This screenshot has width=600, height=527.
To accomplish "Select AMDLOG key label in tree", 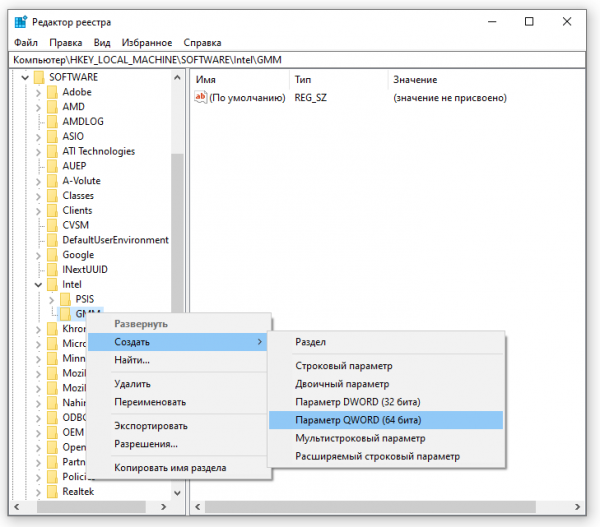I will tap(83, 122).
